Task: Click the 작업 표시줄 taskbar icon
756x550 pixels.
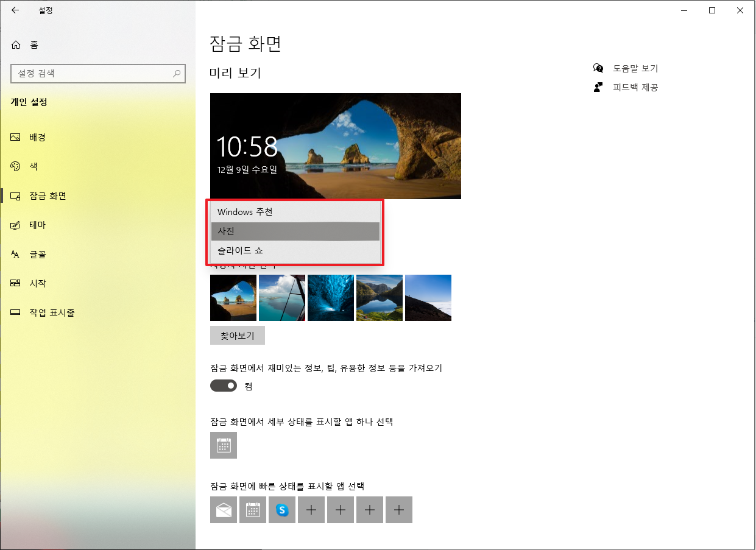Action: click(16, 312)
